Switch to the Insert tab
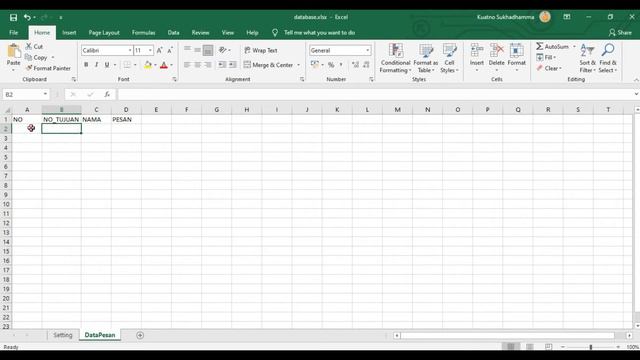Screen dimensions: 640x360 click(x=69, y=33)
